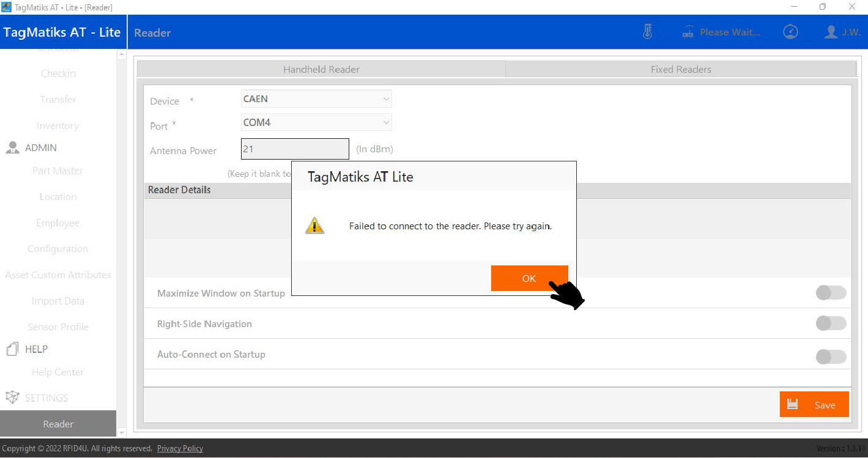Switch to the Fixed Readers tab
Image resolution: width=868 pixels, height=458 pixels.
coord(680,69)
